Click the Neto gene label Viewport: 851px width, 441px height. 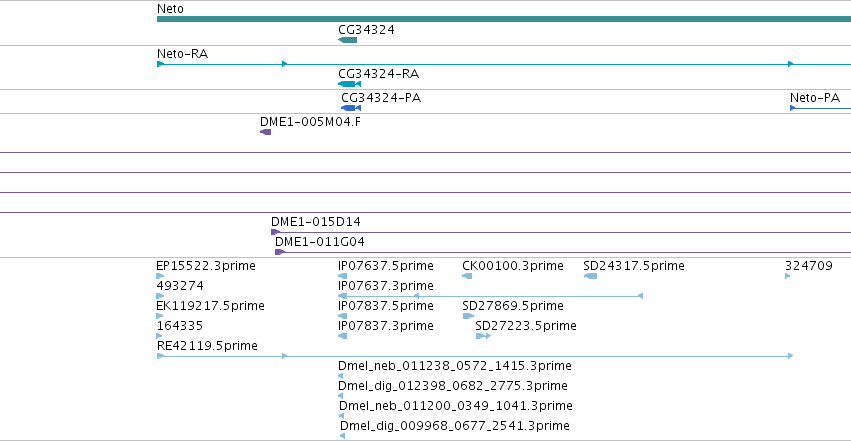[x=170, y=9]
